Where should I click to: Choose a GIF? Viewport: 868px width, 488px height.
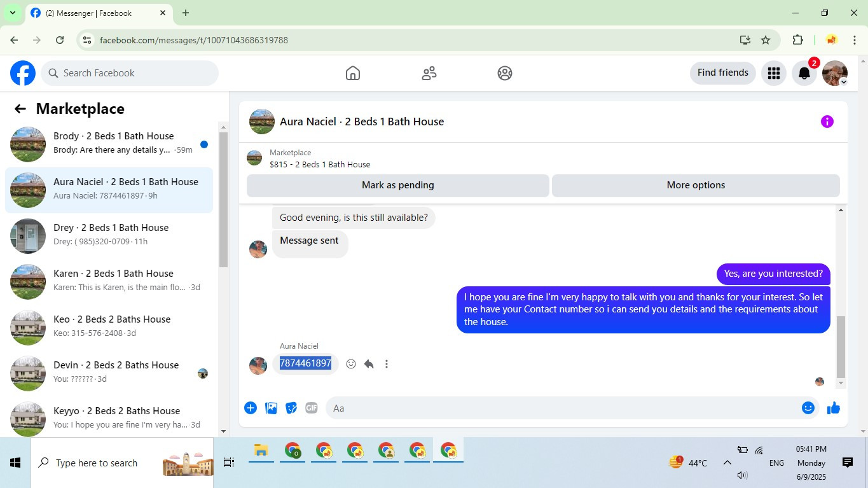pyautogui.click(x=311, y=408)
